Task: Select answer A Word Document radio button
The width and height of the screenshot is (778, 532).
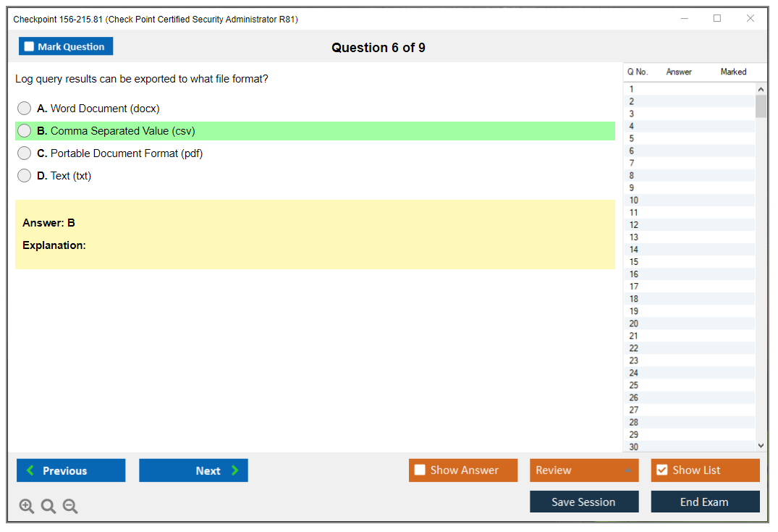Action: pos(25,109)
